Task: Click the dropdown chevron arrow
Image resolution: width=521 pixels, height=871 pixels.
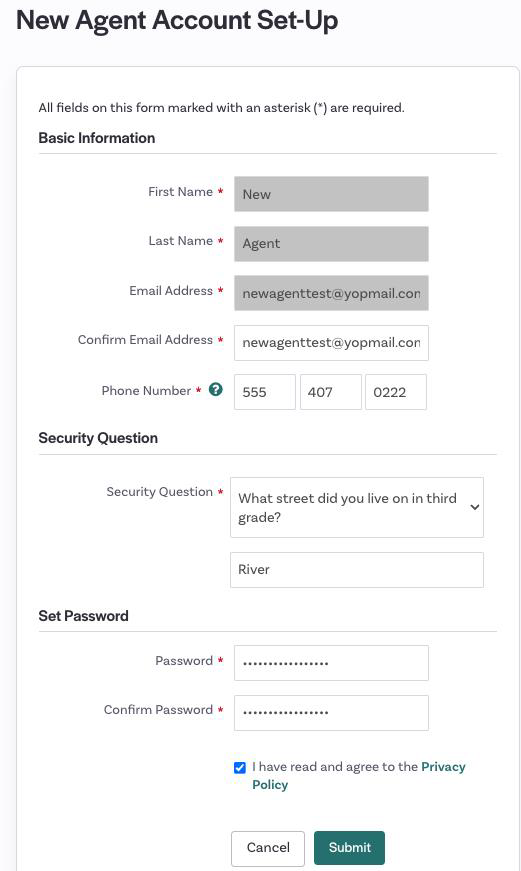Action: [474, 507]
